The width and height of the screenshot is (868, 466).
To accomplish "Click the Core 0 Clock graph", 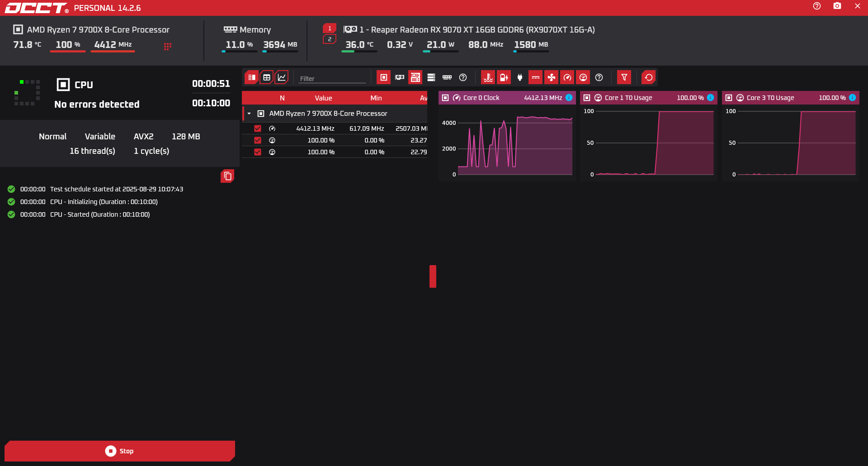I will [x=507, y=142].
